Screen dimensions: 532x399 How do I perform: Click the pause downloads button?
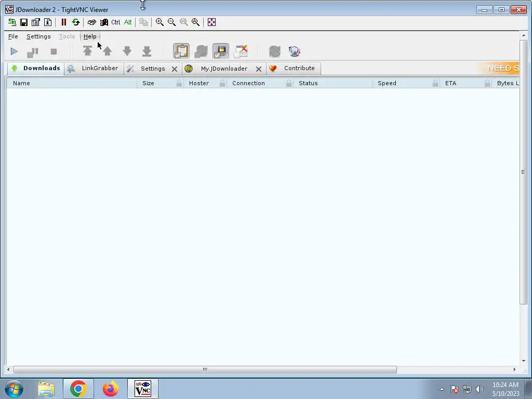(x=33, y=51)
